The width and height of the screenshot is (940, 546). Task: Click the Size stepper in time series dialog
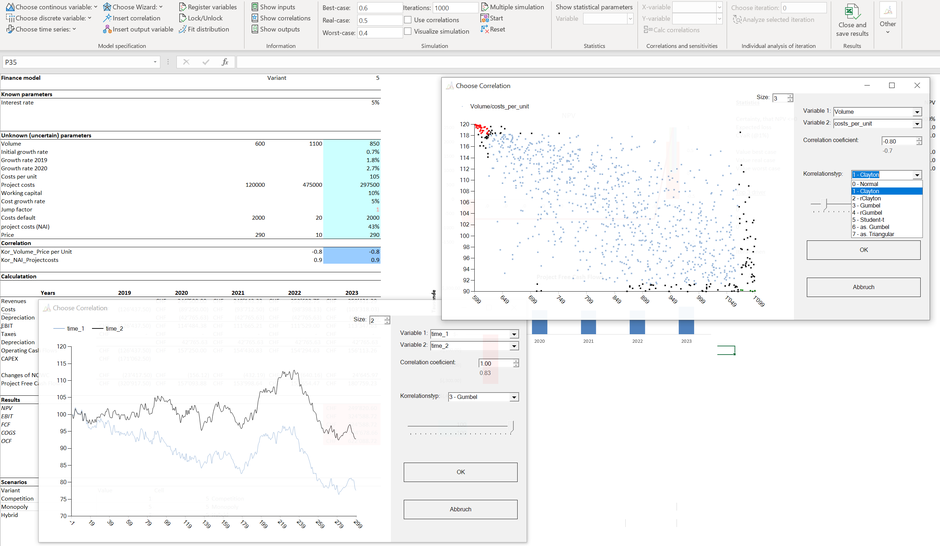(x=387, y=320)
